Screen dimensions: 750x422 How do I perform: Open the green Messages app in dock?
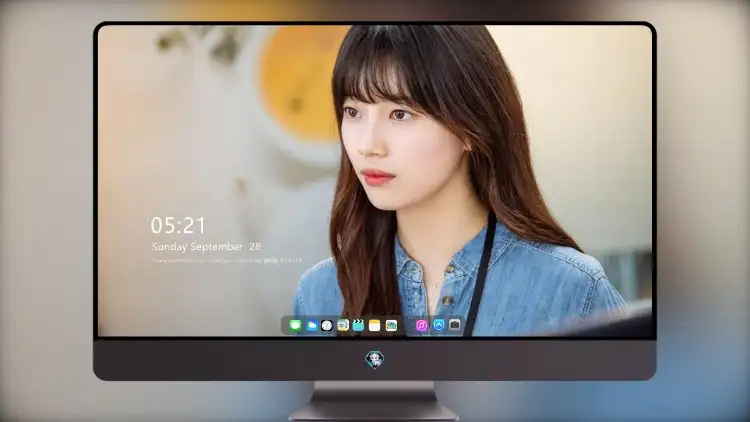point(295,326)
